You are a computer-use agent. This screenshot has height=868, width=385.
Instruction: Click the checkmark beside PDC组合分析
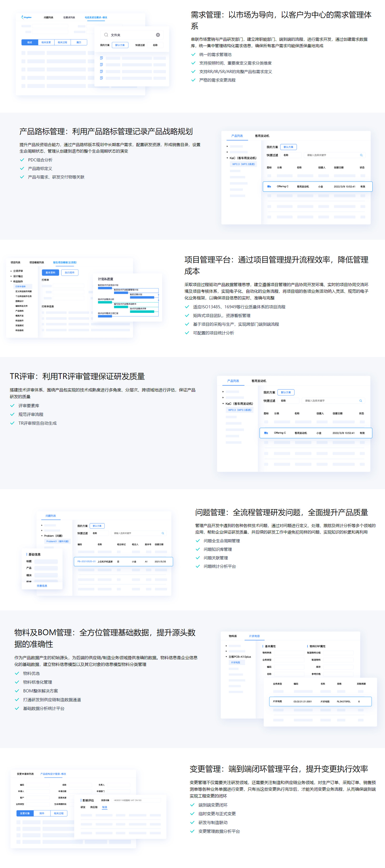[22, 160]
